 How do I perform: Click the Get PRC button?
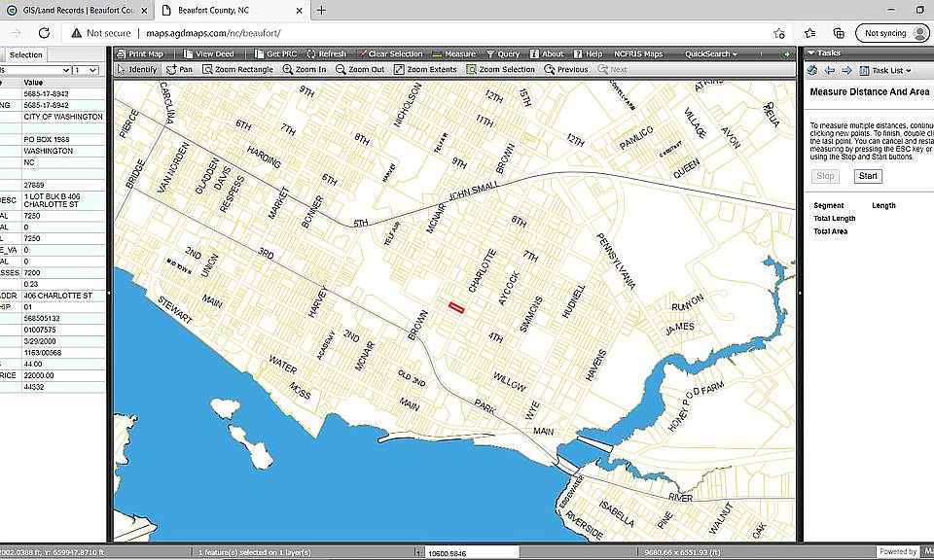click(275, 53)
